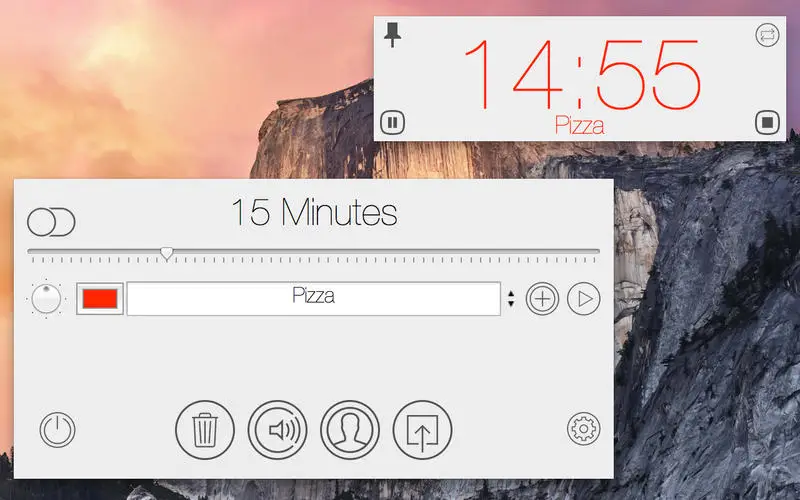Click the 14:55 countdown display
This screenshot has height=500, width=800.
pyautogui.click(x=582, y=74)
